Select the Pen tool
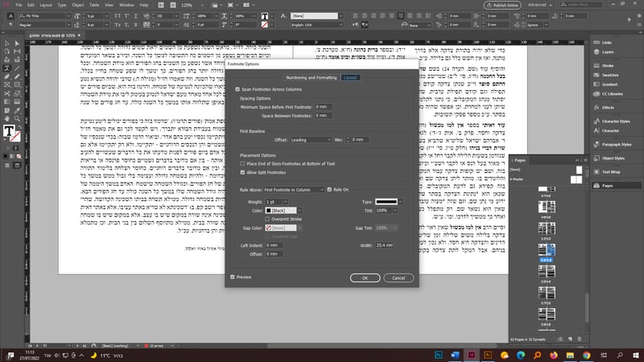This screenshot has height=362, width=644. click(x=7, y=76)
